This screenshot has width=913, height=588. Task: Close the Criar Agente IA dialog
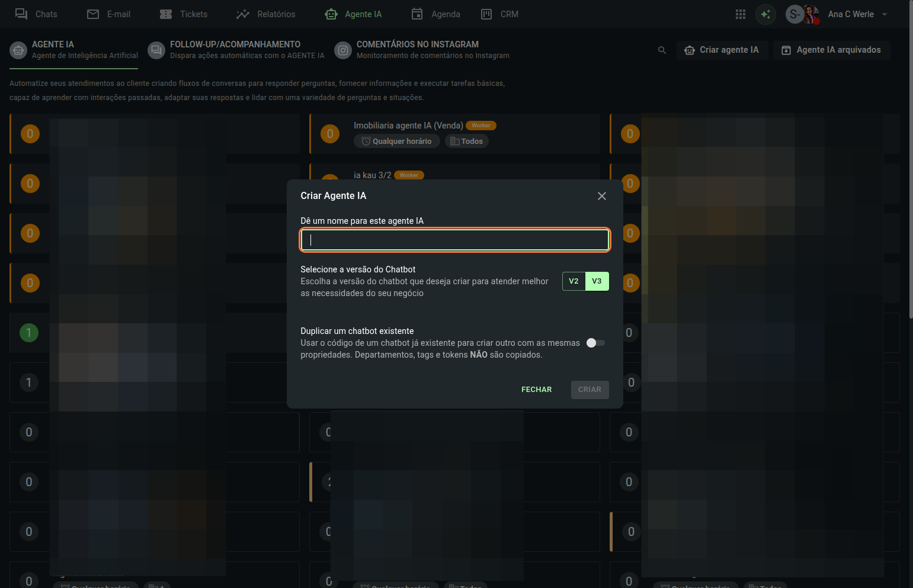click(601, 196)
